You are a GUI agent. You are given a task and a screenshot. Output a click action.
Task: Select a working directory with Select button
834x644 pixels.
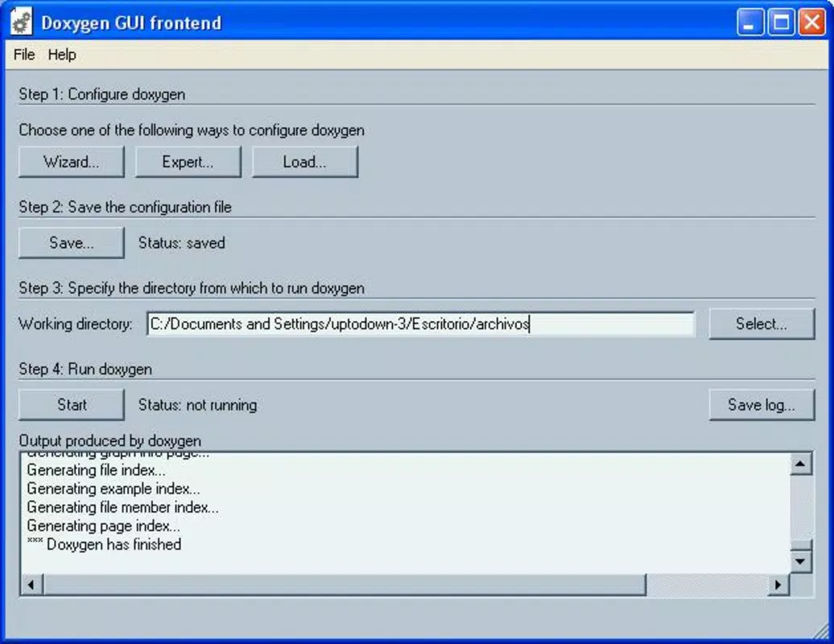point(762,324)
